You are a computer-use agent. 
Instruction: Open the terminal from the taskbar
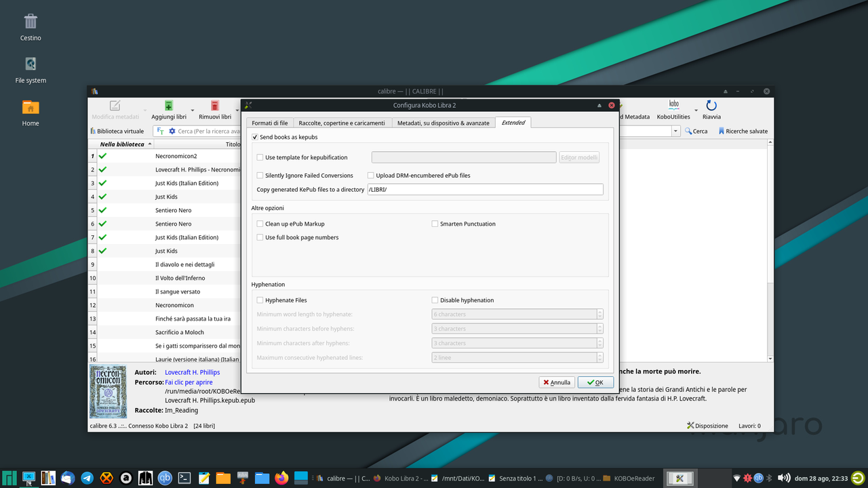tap(184, 478)
